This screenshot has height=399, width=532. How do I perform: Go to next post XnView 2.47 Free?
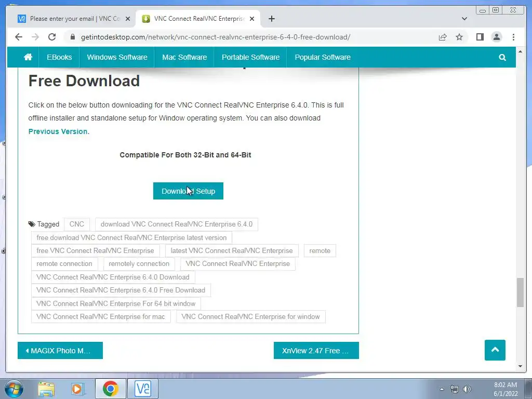click(x=316, y=351)
